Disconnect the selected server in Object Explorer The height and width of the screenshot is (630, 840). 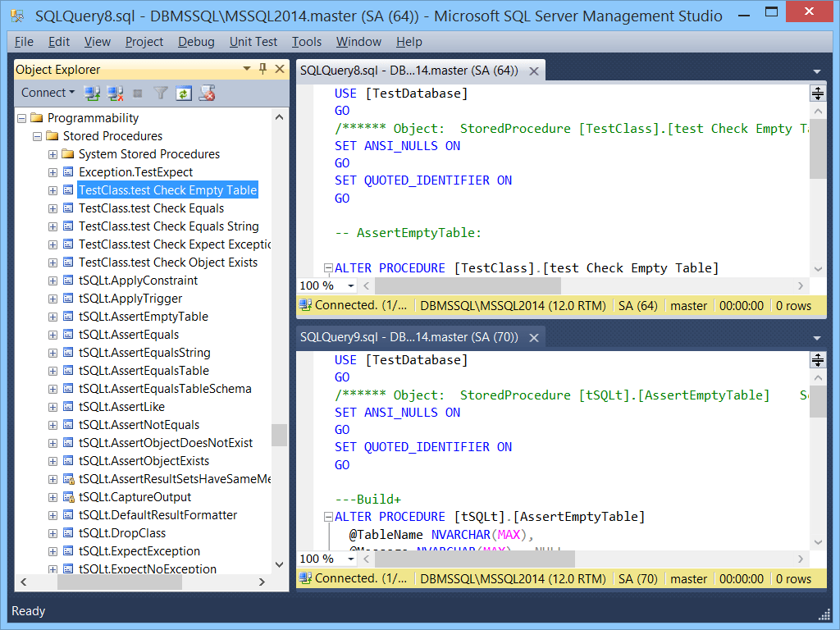[113, 93]
